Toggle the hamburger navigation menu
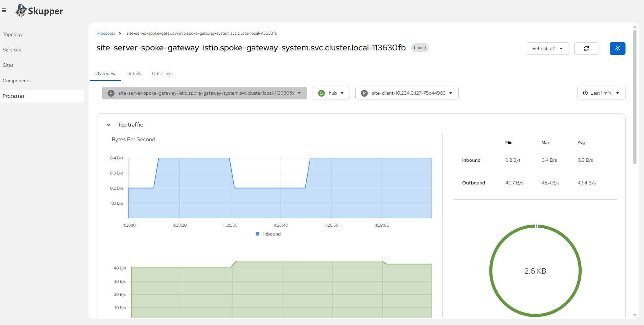 point(4,10)
